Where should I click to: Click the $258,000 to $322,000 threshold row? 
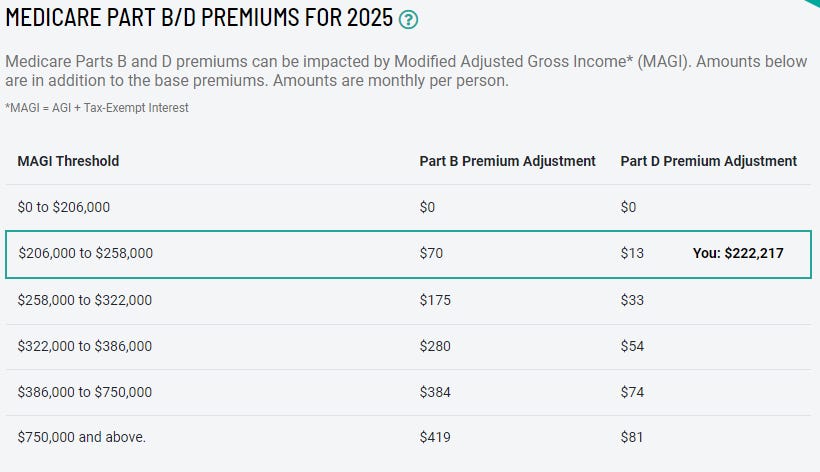click(x=408, y=301)
